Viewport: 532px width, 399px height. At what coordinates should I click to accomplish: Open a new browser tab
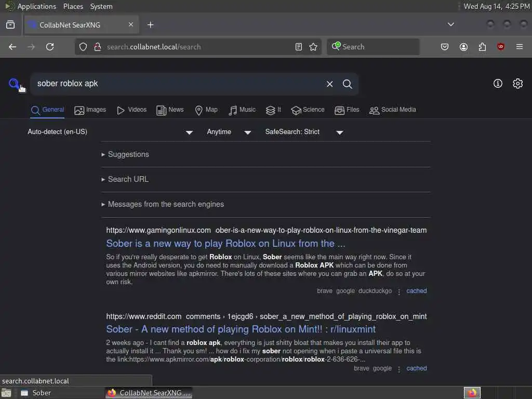tap(150, 25)
